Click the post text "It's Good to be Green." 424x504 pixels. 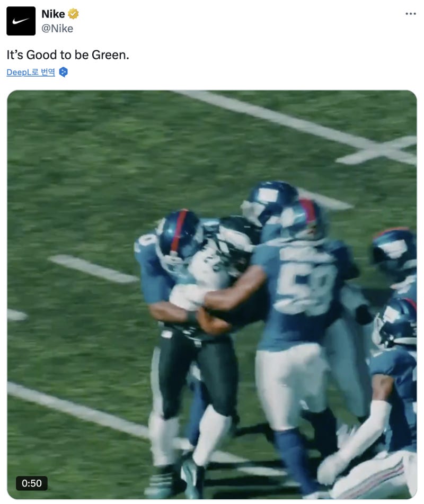click(x=68, y=55)
